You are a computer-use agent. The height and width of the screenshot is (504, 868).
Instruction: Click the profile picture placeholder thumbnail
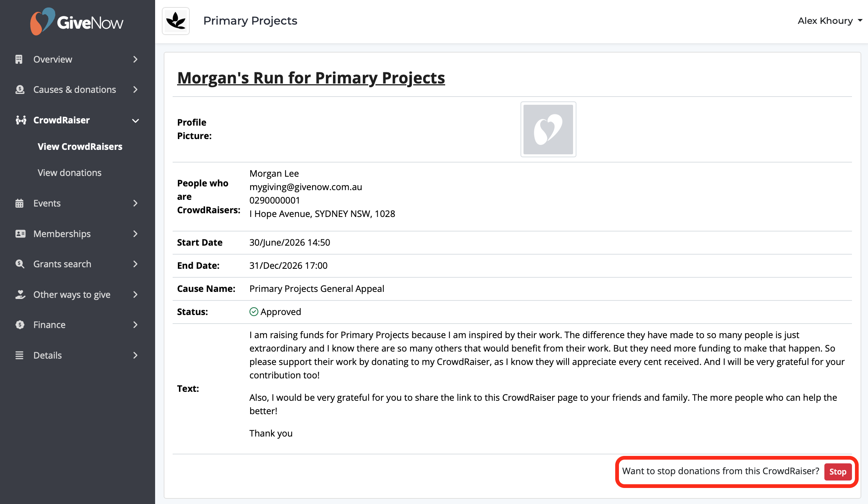(548, 129)
